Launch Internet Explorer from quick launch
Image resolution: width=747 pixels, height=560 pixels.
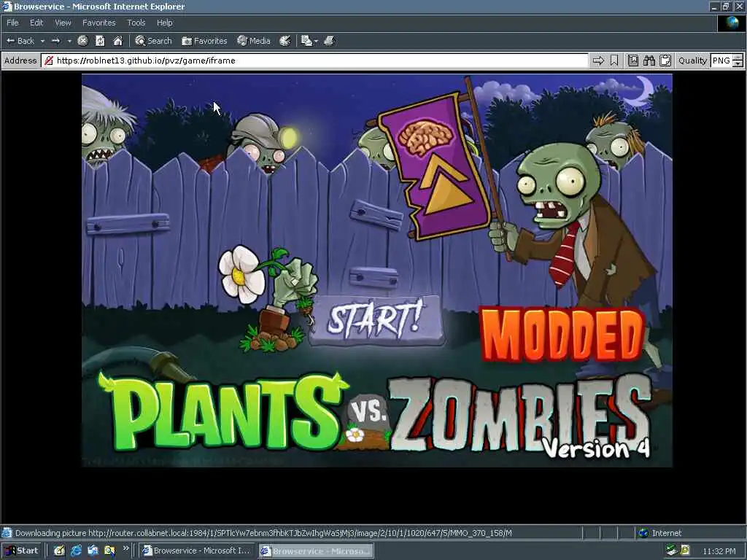point(76,551)
